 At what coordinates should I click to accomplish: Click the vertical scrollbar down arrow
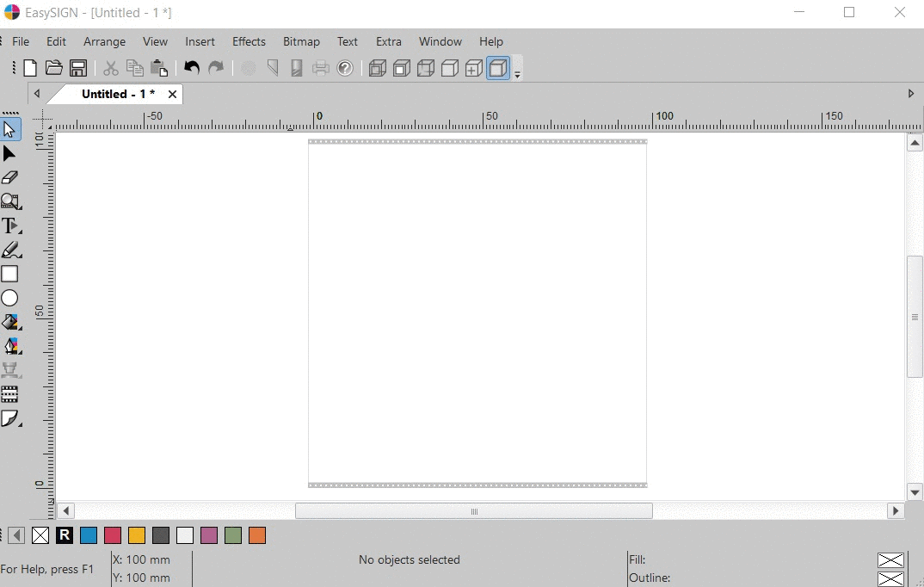(915, 492)
